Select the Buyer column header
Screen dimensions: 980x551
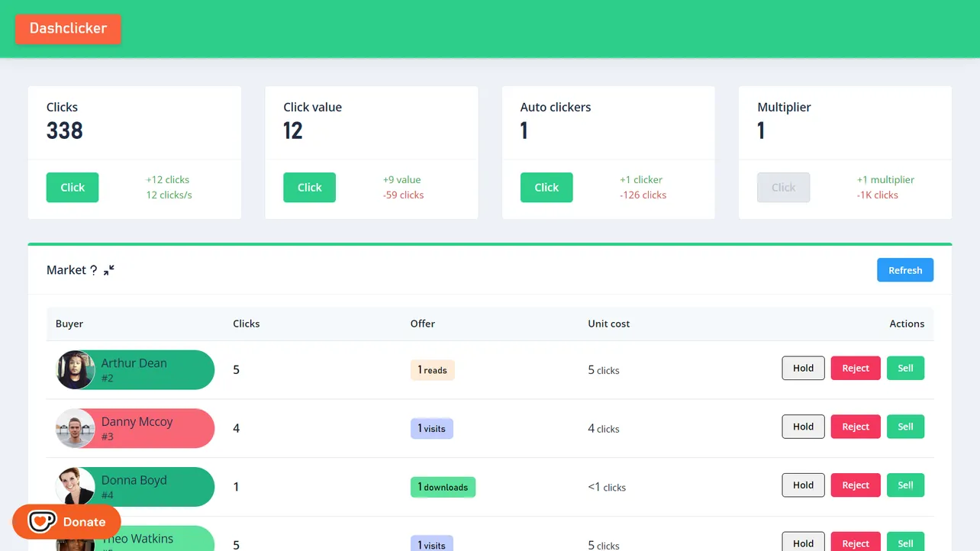tap(69, 324)
